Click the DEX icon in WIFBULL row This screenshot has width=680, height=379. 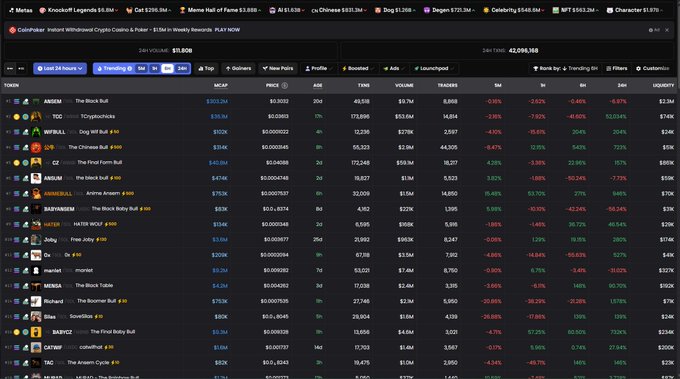[x=26, y=132]
